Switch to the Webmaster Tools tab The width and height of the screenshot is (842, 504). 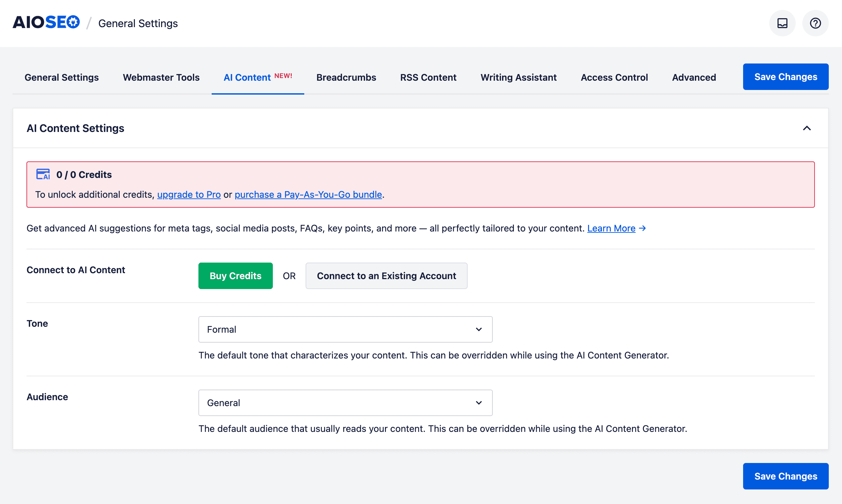161,77
